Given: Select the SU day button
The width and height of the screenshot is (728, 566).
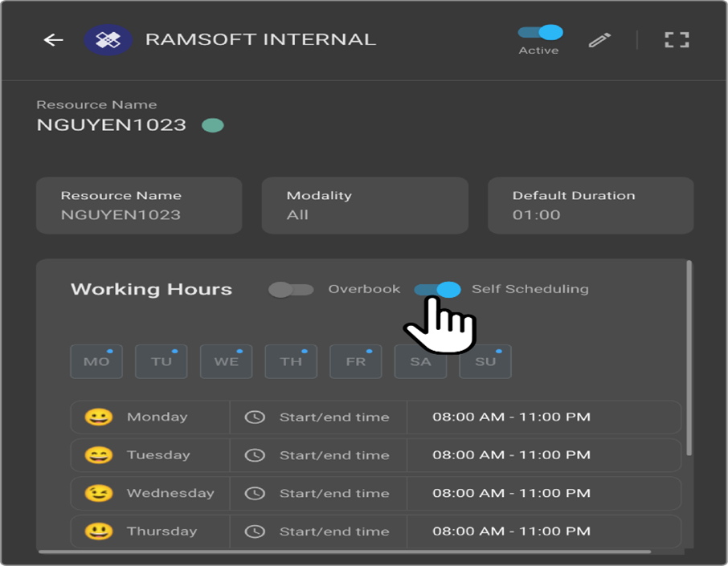Looking at the screenshot, I should (485, 361).
